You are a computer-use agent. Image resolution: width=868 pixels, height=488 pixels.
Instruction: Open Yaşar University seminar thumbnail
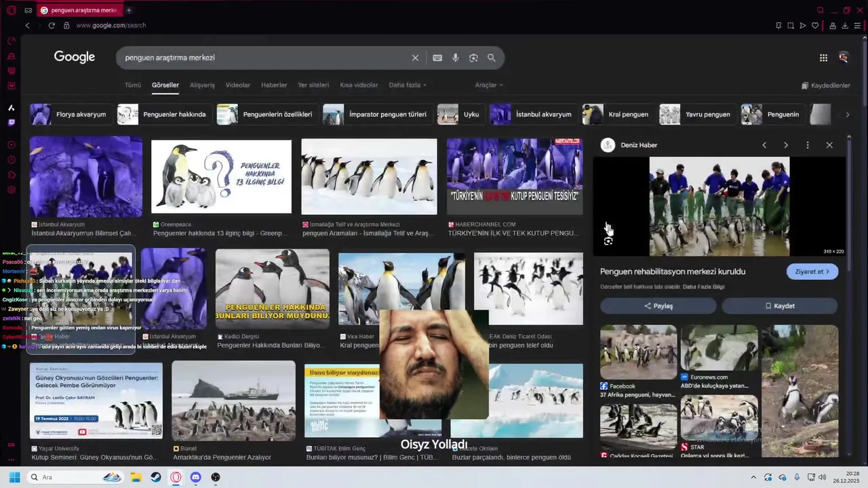point(96,401)
